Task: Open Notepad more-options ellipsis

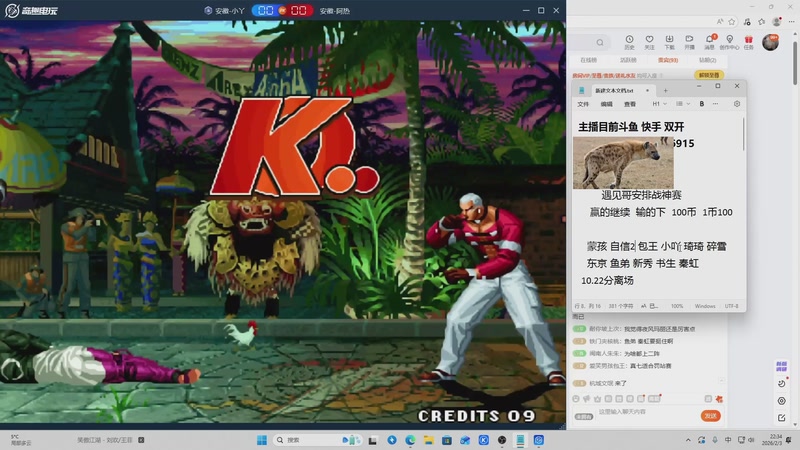Action: [x=715, y=104]
